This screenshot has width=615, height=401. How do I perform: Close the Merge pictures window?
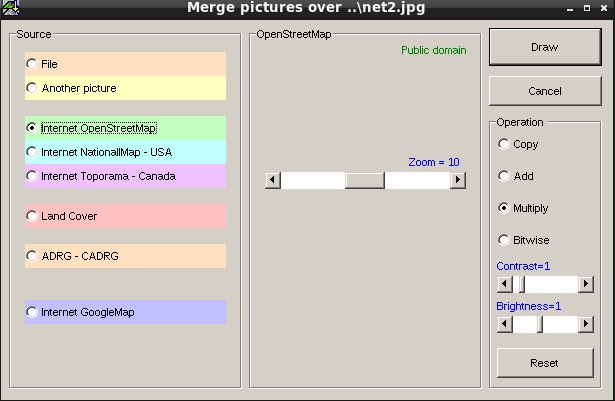click(604, 8)
